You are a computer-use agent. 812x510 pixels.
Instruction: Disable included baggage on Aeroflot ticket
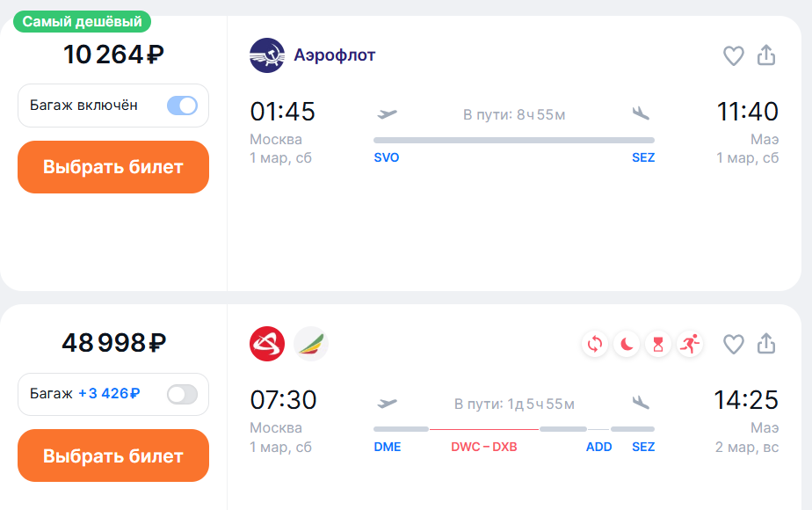tap(182, 106)
